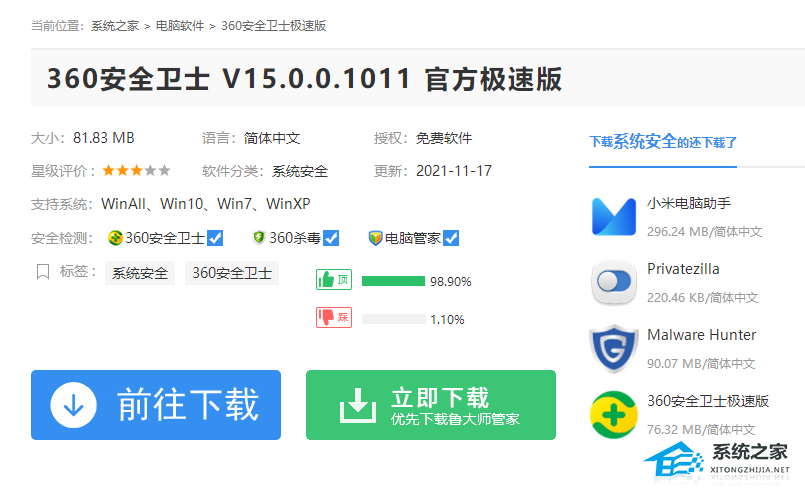Go to 系统之家 breadcrumb link
Viewport: 805px width, 488px height.
[115, 26]
